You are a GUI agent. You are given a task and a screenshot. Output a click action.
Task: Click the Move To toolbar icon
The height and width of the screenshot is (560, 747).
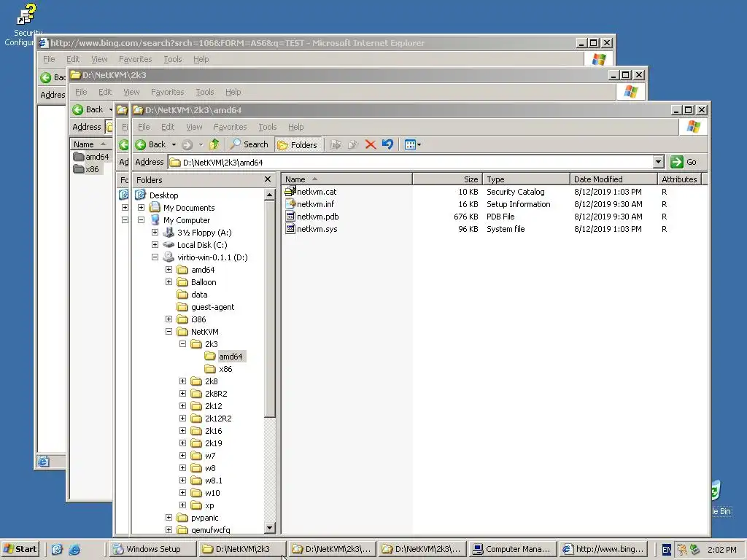[x=336, y=144]
